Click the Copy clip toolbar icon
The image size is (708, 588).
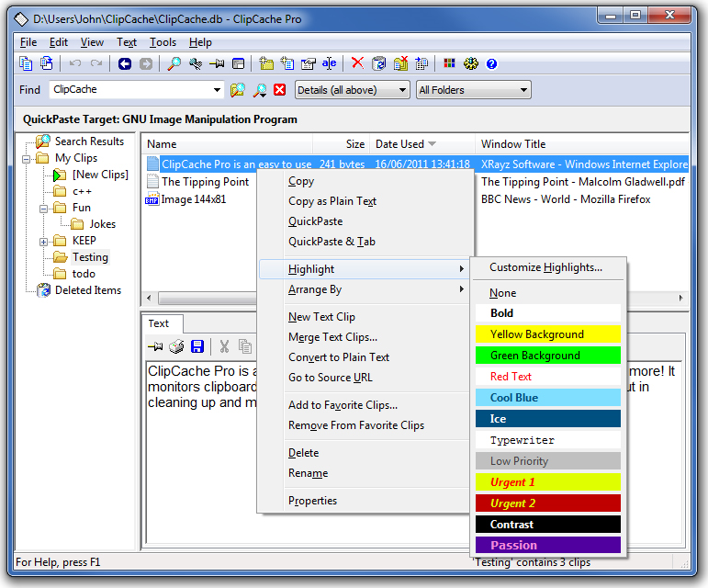26,63
